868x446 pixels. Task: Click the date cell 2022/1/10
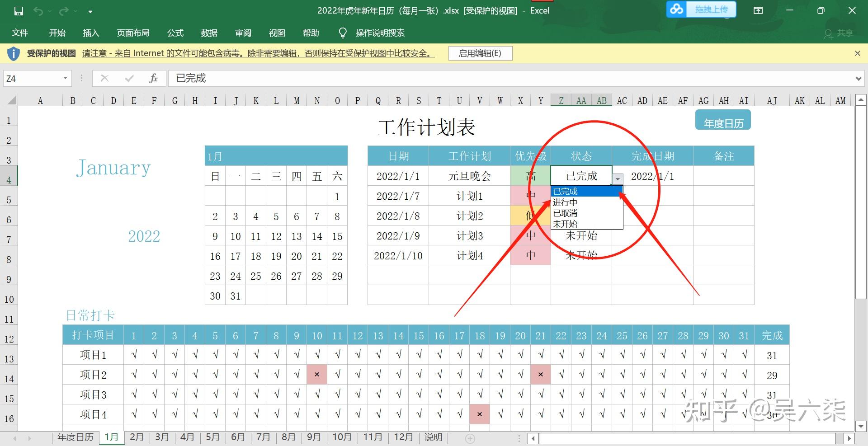[x=398, y=255]
